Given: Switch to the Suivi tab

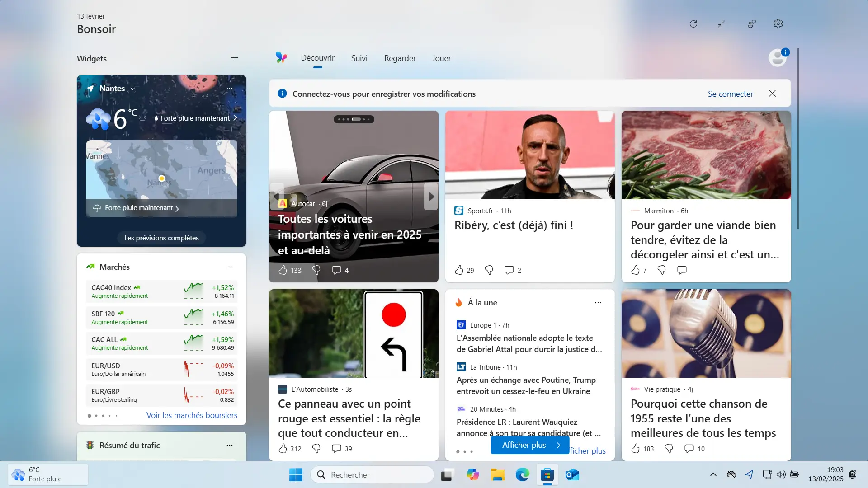Looking at the screenshot, I should [x=359, y=58].
